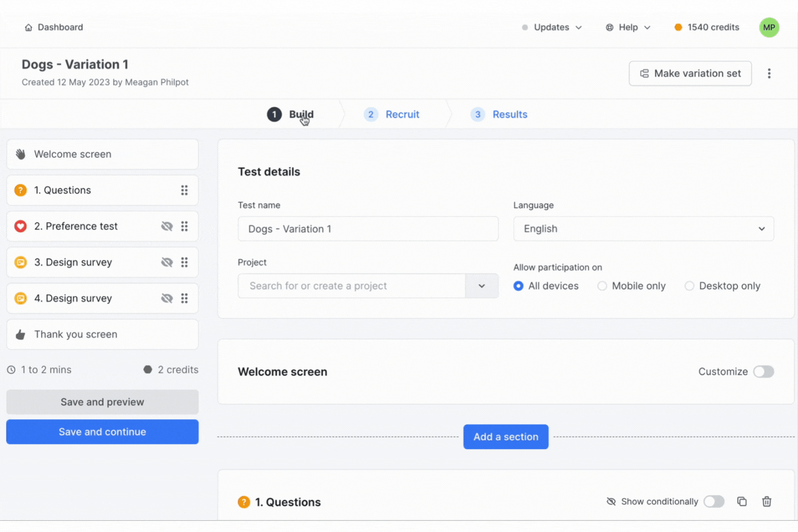This screenshot has width=798, height=532.
Task: Click hidden-eye icon on 3. Design survey
Action: pyautogui.click(x=167, y=262)
